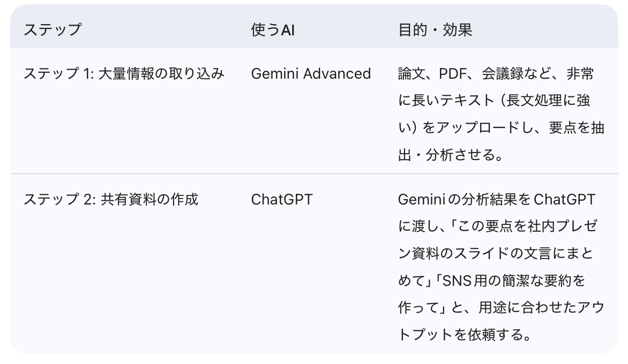
Task: Click the divider between step rows
Action: 314,174
